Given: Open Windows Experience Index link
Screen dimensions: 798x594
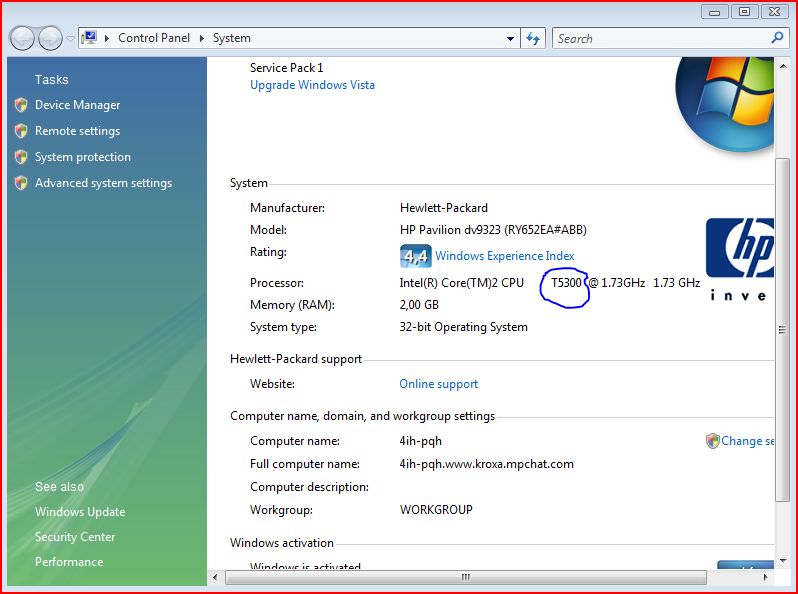Looking at the screenshot, I should click(x=504, y=256).
